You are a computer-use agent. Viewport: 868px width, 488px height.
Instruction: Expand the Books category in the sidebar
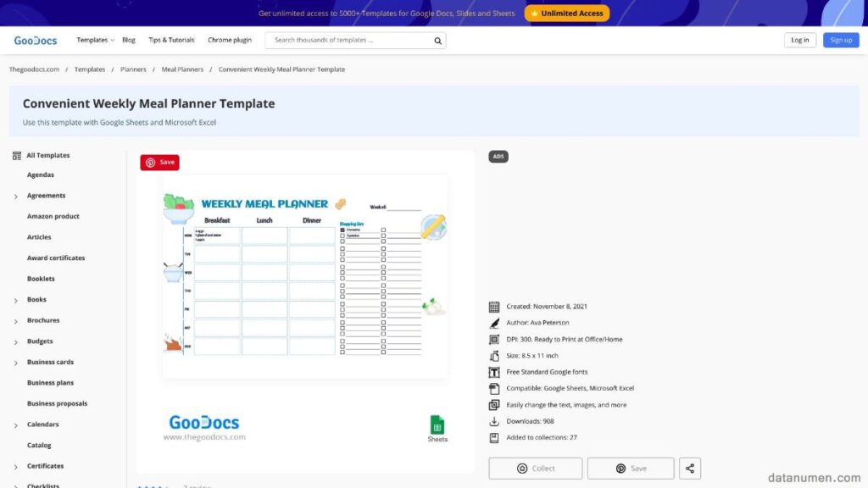click(16, 300)
